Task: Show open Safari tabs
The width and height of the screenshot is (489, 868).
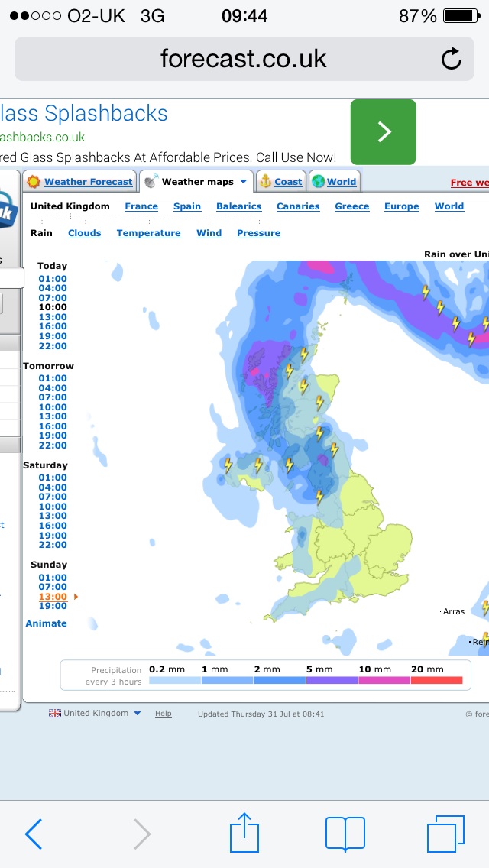Action: pos(445,834)
